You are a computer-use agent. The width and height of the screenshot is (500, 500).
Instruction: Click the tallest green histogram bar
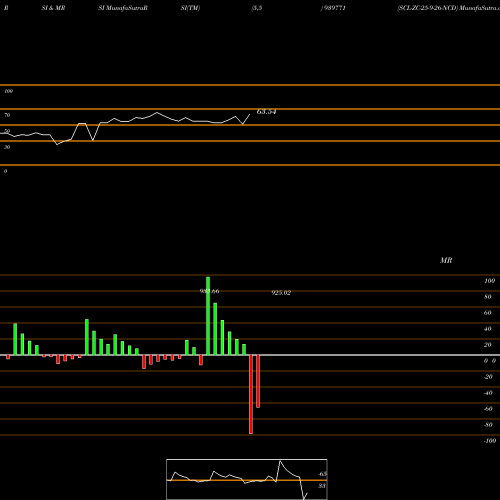tap(208, 316)
